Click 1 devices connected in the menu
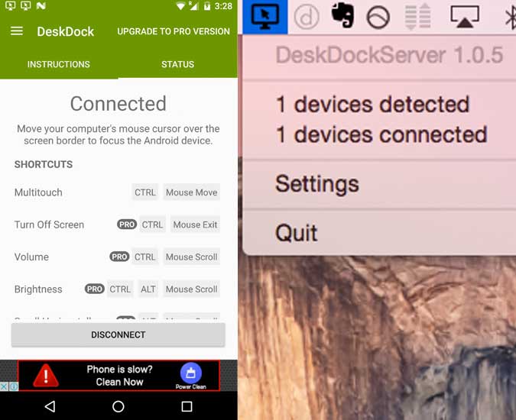The height and width of the screenshot is (420, 516). coord(381,134)
